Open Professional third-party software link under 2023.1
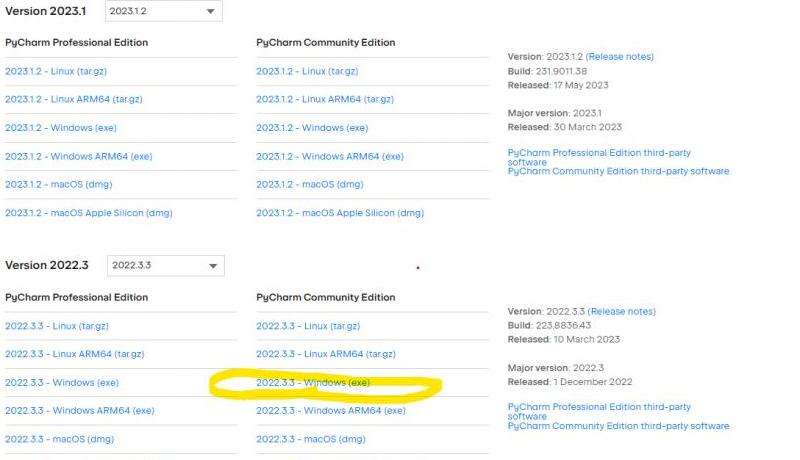The height and width of the screenshot is (460, 800). 599,157
